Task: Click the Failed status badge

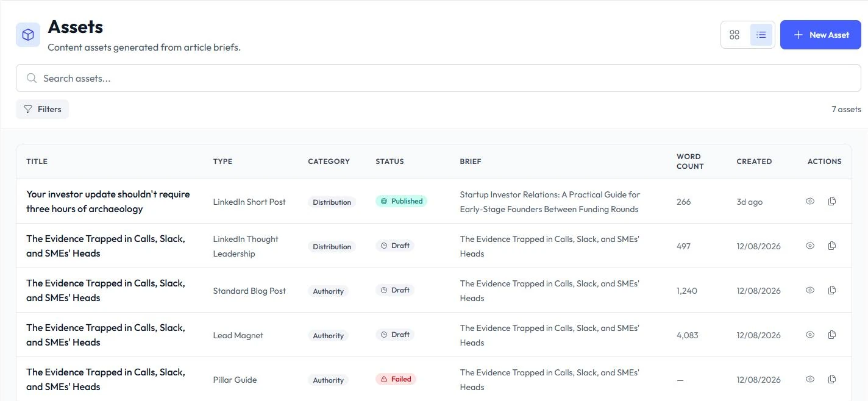Action: pos(396,379)
